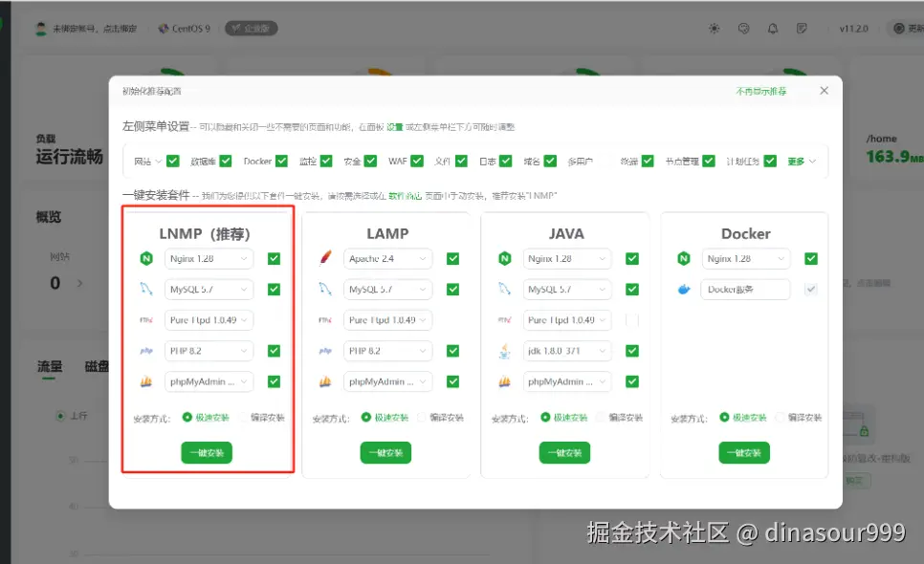Uncheck the WAF menu checkbox
This screenshot has width=924, height=564.
tap(417, 161)
